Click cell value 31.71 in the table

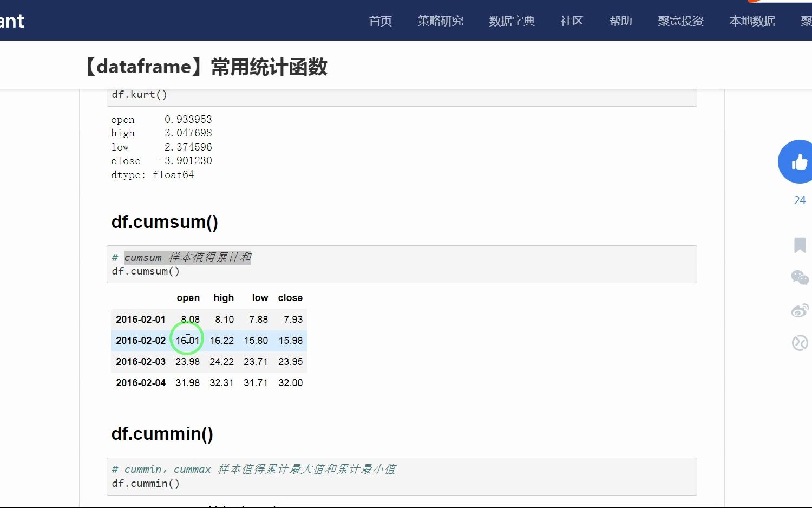click(x=256, y=383)
